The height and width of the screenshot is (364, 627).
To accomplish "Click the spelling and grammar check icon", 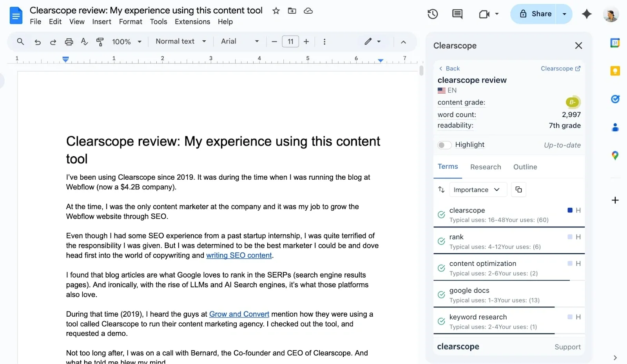I will click(84, 41).
